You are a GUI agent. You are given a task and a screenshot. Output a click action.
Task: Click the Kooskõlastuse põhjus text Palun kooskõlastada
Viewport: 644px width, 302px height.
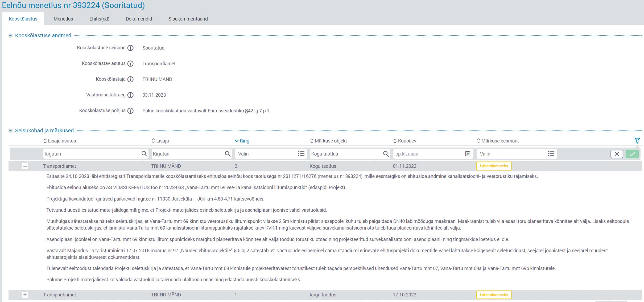pyautogui.click(x=206, y=111)
